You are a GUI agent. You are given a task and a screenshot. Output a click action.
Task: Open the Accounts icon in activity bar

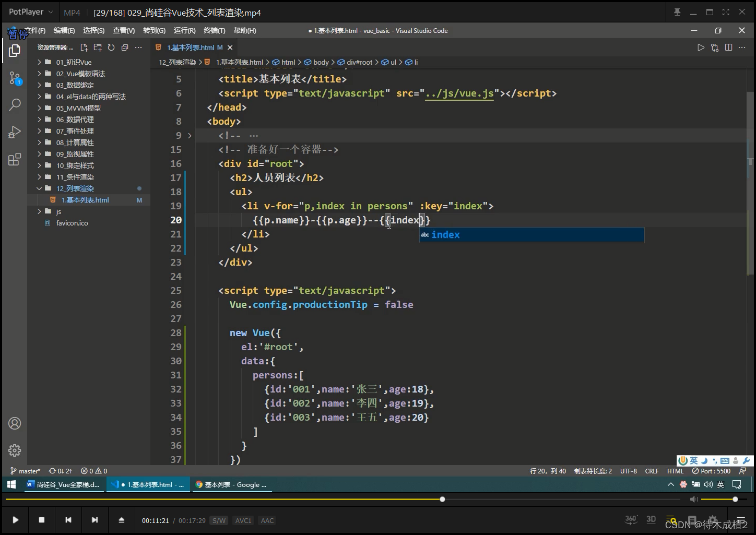[15, 423]
